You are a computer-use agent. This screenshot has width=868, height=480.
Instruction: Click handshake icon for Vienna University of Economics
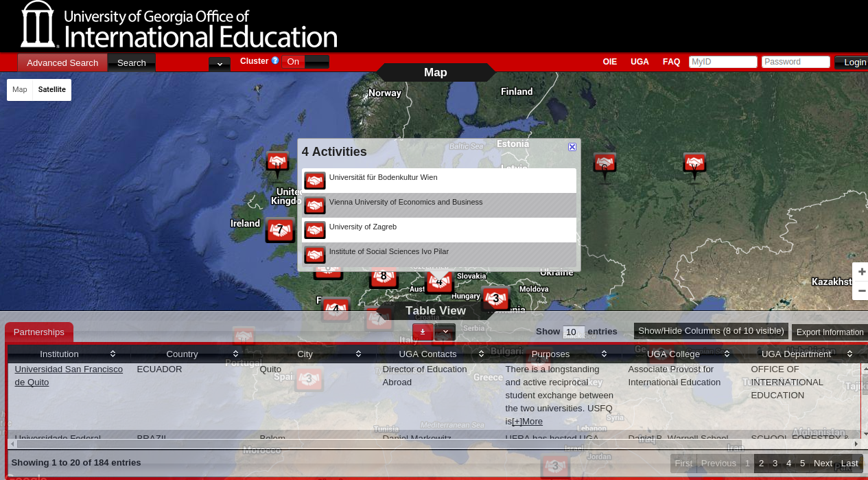pyautogui.click(x=315, y=205)
